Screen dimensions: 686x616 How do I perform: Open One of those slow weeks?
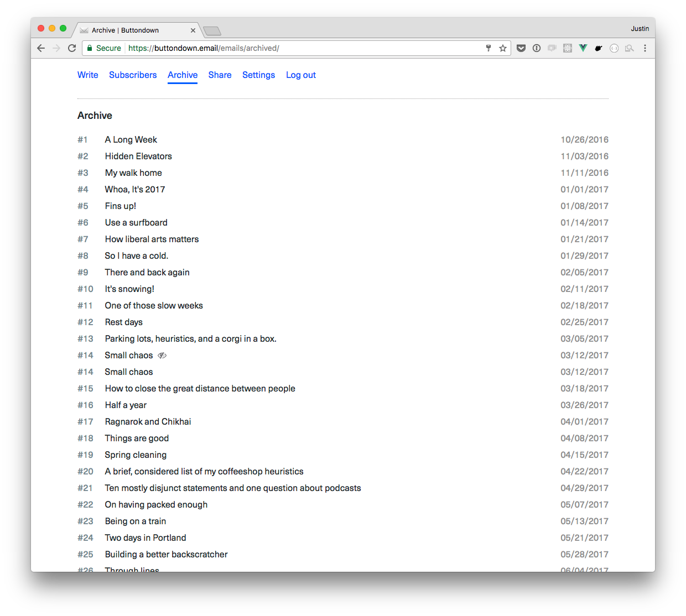[154, 305]
